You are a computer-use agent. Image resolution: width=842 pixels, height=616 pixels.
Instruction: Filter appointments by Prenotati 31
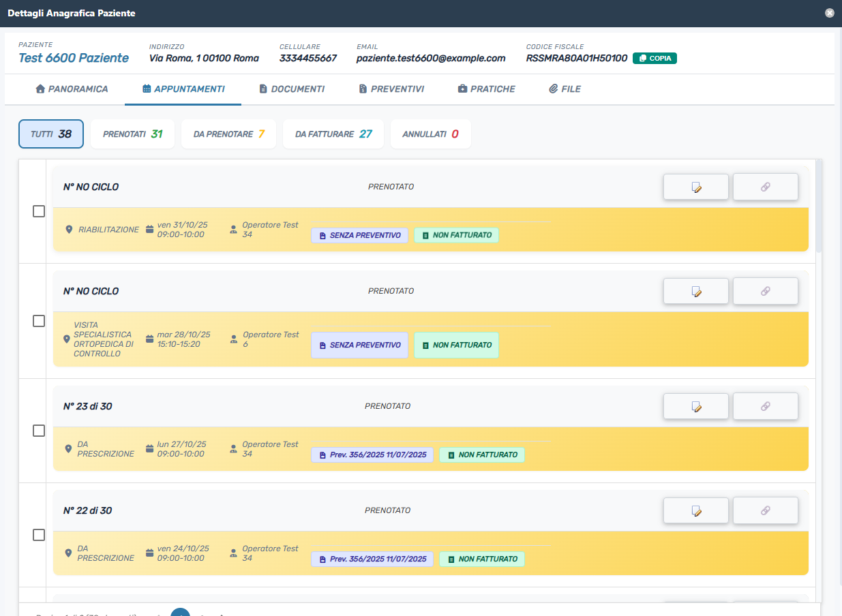tap(132, 134)
